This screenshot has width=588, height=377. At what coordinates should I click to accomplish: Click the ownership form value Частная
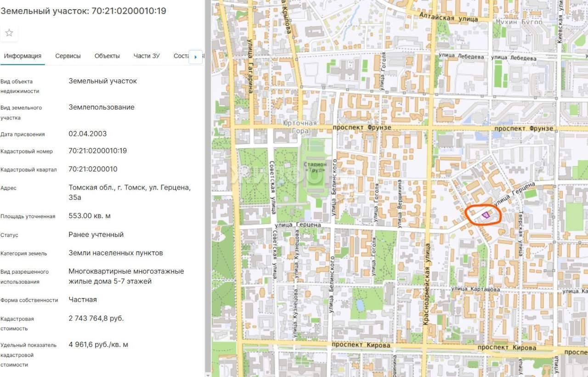pyautogui.click(x=83, y=299)
